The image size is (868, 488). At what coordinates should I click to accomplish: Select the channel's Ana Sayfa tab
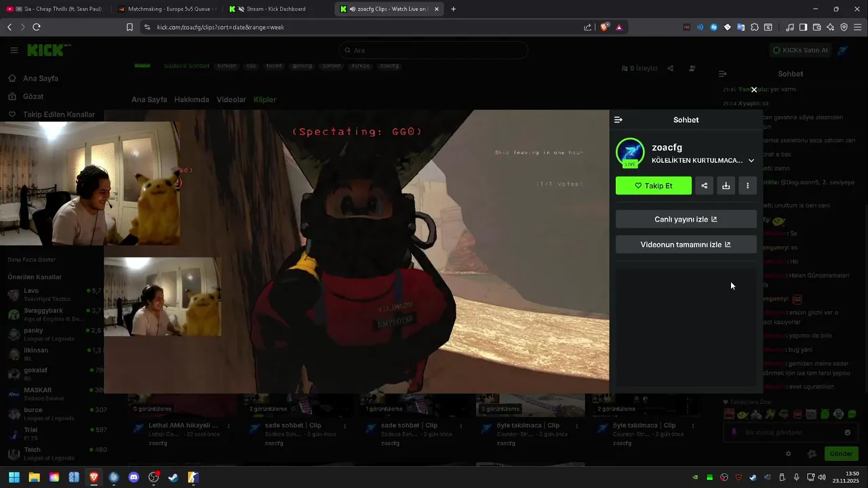149,100
